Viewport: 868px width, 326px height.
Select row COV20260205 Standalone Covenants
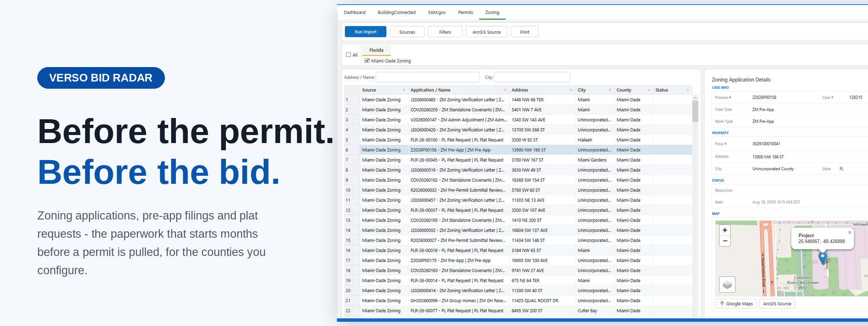(518, 110)
